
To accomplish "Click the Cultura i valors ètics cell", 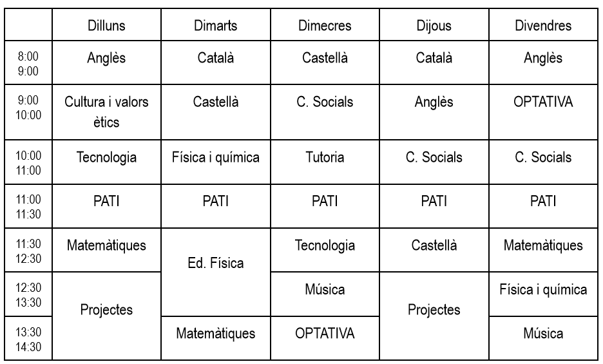I will (106, 112).
